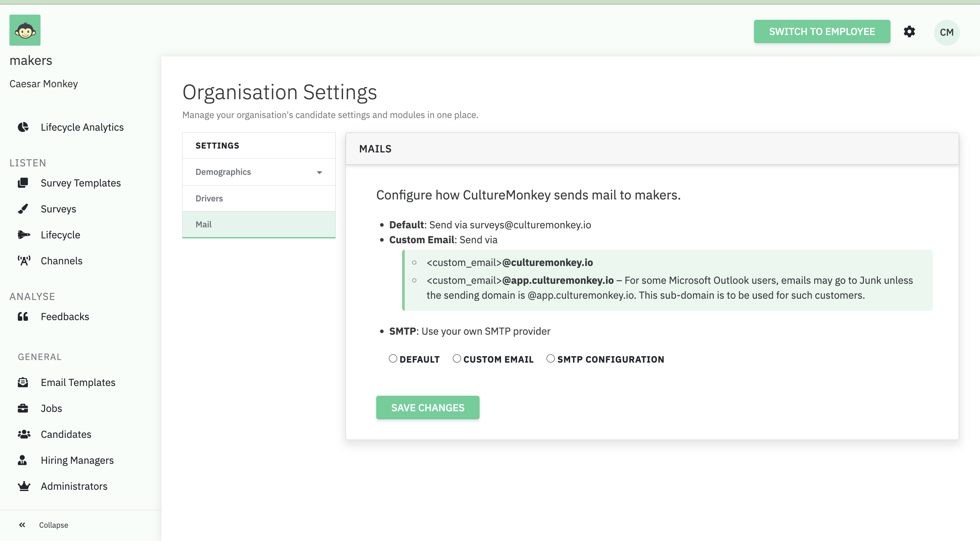Click the Organisation Settings heading
This screenshot has height=541, width=980.
click(280, 92)
